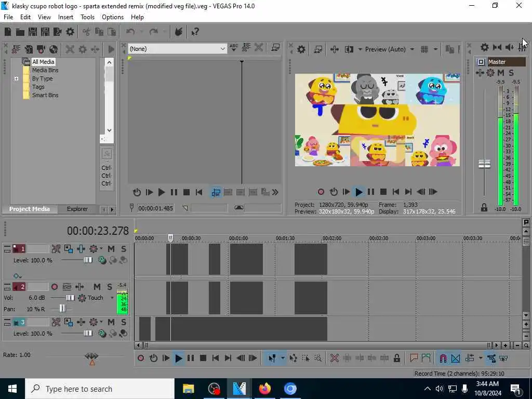The height and width of the screenshot is (399, 532).
Task: Click the interactive tutorials hand icon
Action: coord(179,32)
